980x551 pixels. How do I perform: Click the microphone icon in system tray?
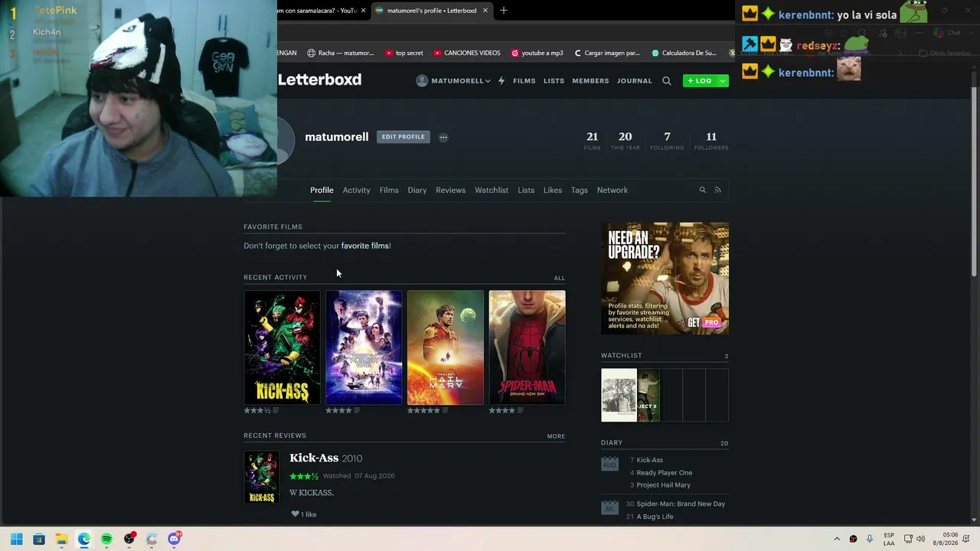870,539
